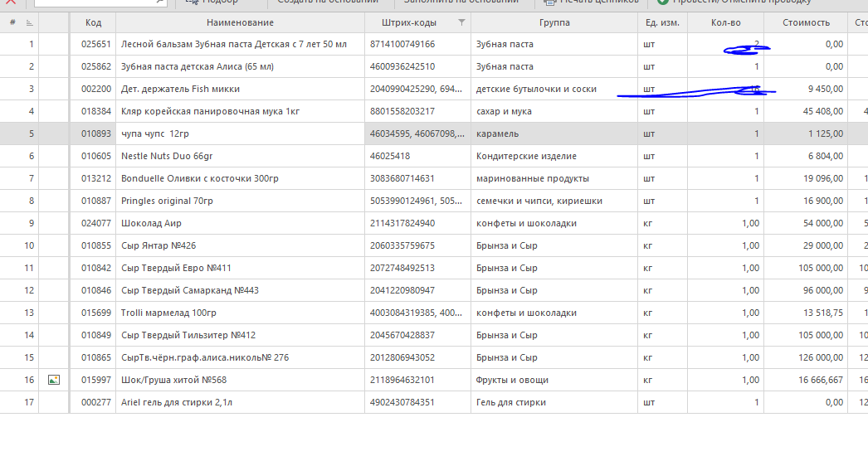868x461 pixels.
Task: Click the quantity cell for Шоколад Аир
Action: click(725, 223)
